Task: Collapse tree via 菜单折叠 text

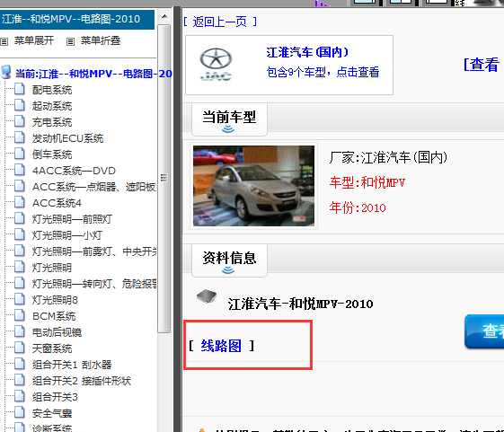Action: point(101,40)
